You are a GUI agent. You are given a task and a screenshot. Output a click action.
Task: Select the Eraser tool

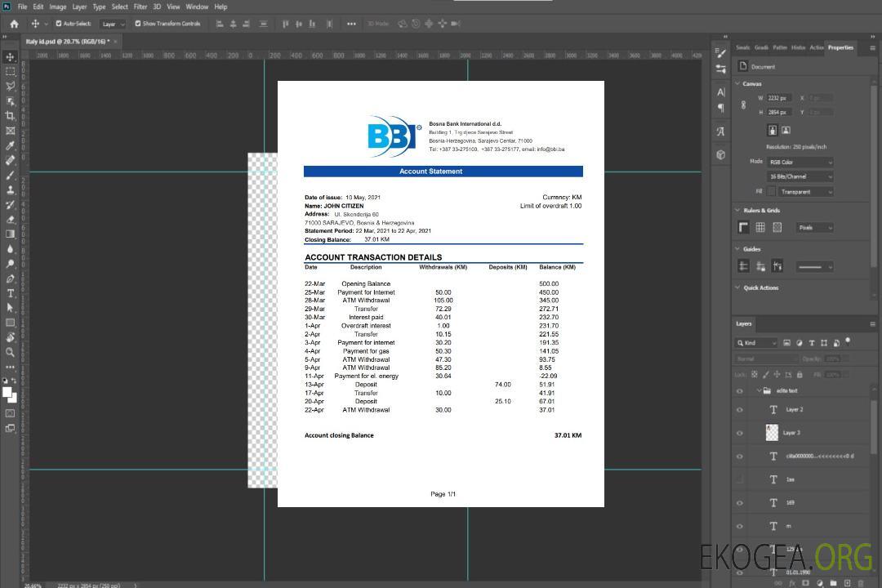(x=10, y=220)
